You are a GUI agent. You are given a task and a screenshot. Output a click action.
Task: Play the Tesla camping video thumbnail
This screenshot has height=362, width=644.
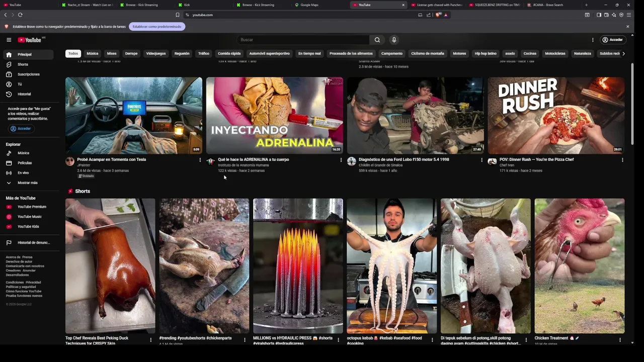(x=134, y=115)
